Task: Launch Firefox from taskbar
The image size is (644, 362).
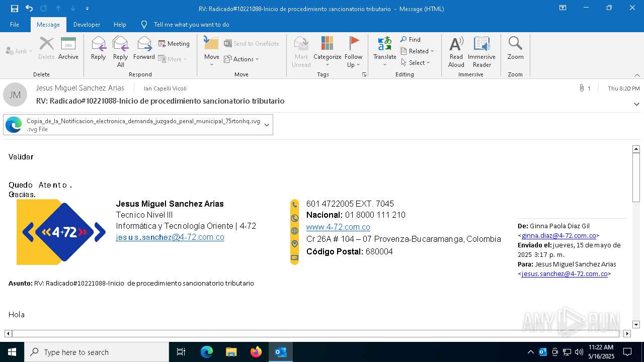Action: tap(256, 352)
